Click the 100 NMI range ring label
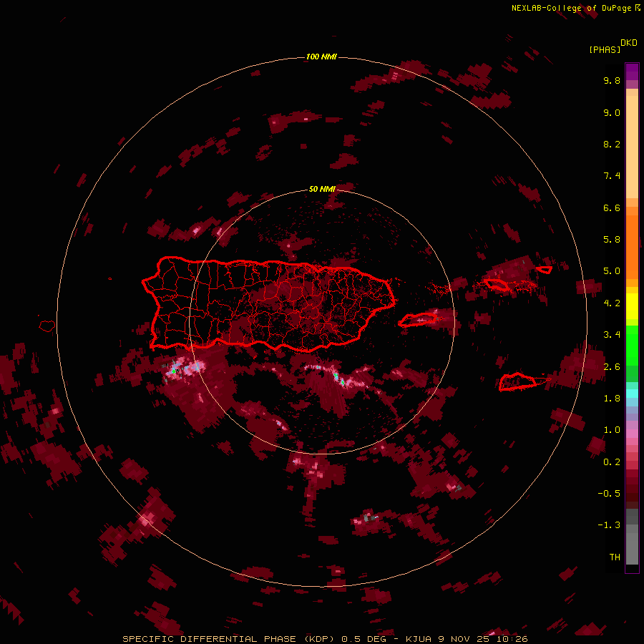This screenshot has height=644, width=644. pos(321,57)
